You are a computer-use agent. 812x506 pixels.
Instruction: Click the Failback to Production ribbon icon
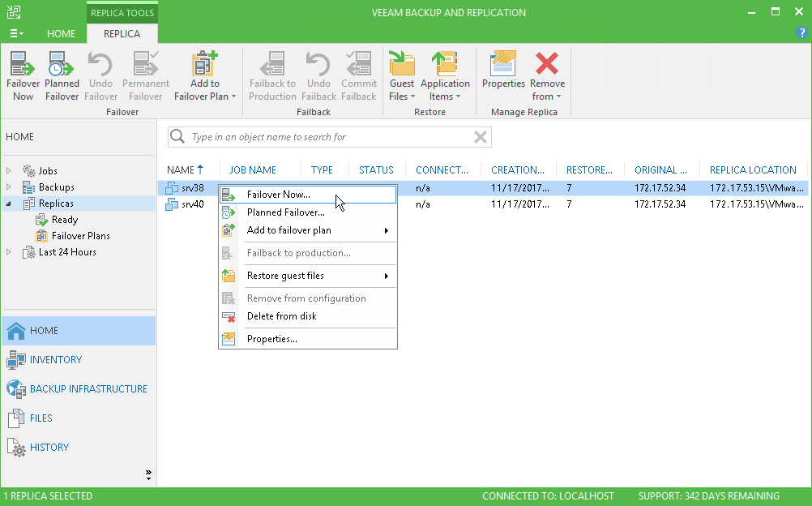coord(272,63)
